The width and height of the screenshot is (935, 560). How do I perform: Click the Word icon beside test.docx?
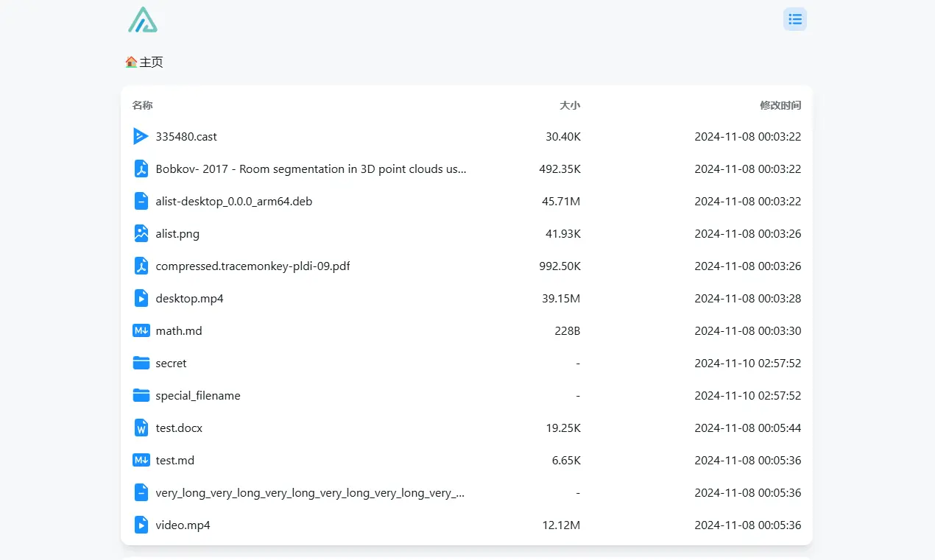point(141,428)
